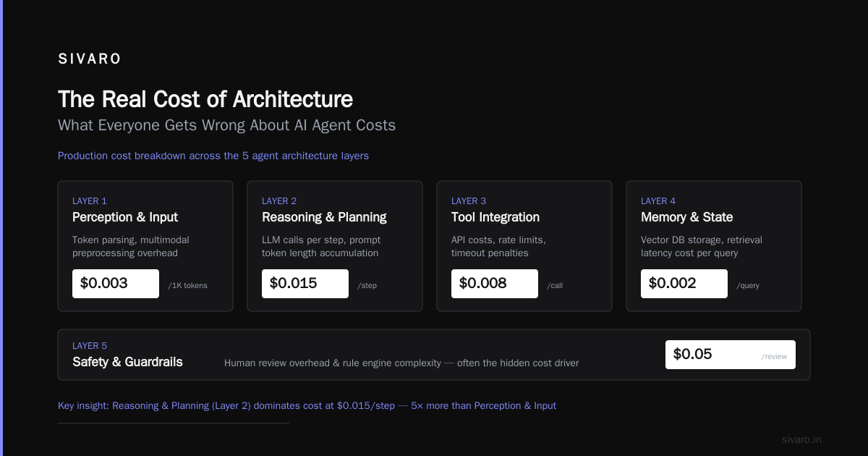Image resolution: width=868 pixels, height=456 pixels.
Task: Click the $0.003 price box
Action: [116, 284]
